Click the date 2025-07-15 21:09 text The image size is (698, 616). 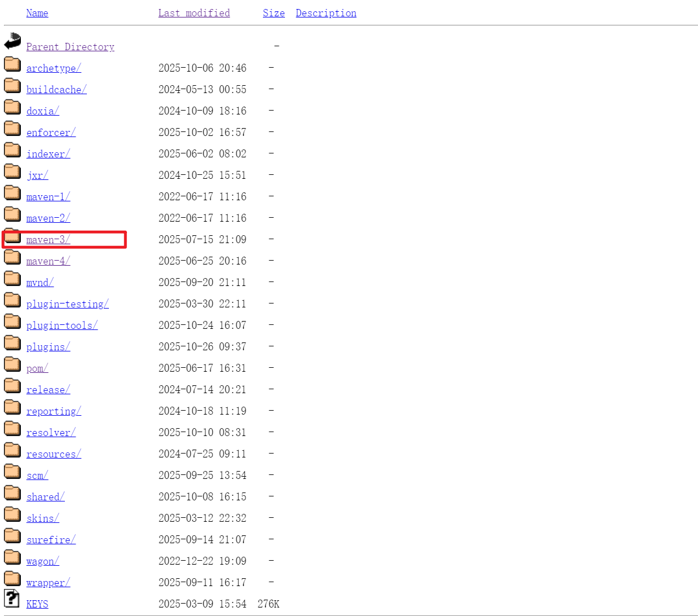(x=203, y=240)
